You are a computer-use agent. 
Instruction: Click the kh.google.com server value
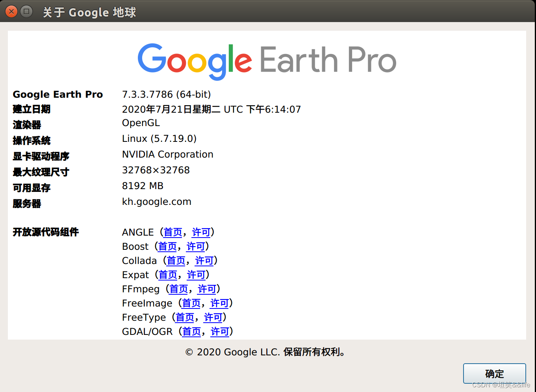pyautogui.click(x=156, y=202)
